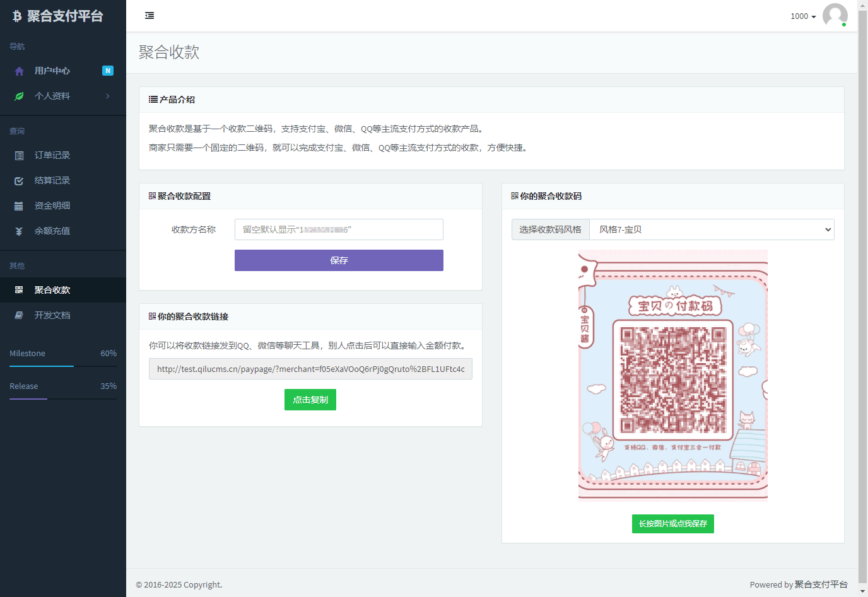The width and height of the screenshot is (868, 597).
Task: Open 订单记录 in the sidebar
Action: (63, 155)
